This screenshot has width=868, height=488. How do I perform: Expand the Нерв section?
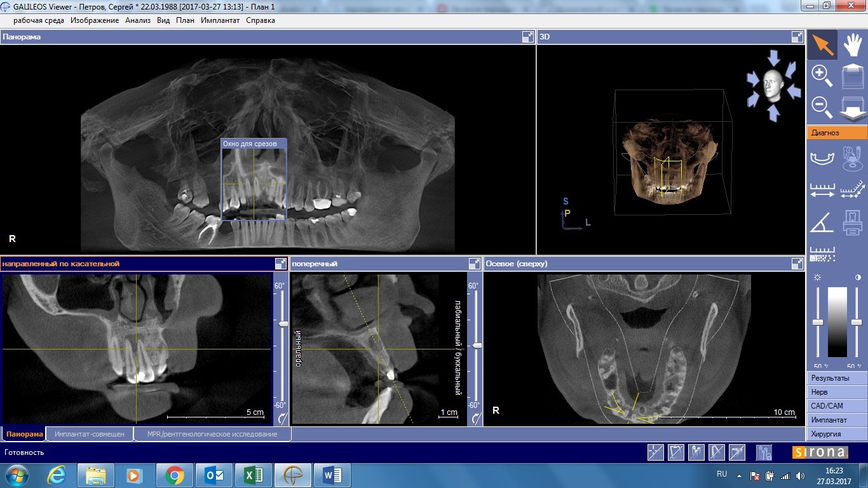pyautogui.click(x=837, y=392)
